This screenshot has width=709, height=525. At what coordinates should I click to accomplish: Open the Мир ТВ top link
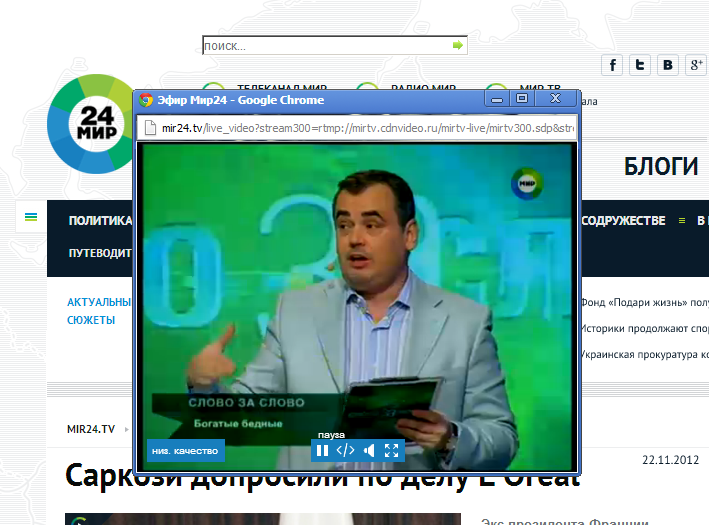(x=540, y=87)
